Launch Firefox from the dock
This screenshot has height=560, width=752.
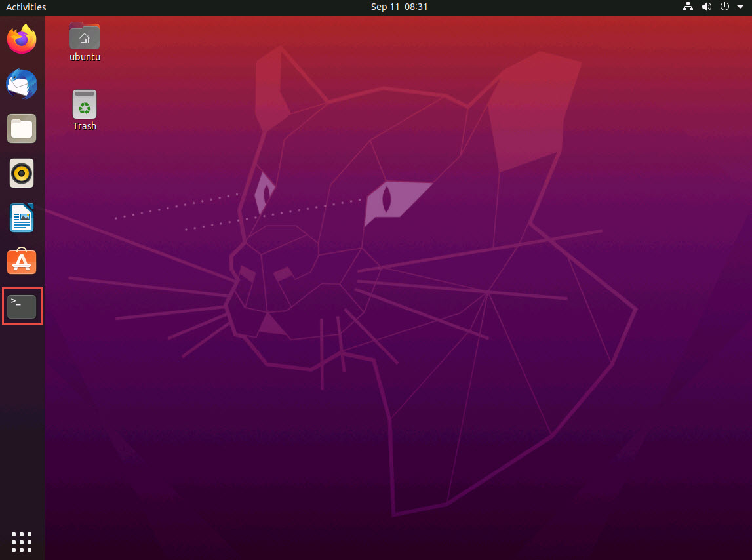tap(22, 39)
